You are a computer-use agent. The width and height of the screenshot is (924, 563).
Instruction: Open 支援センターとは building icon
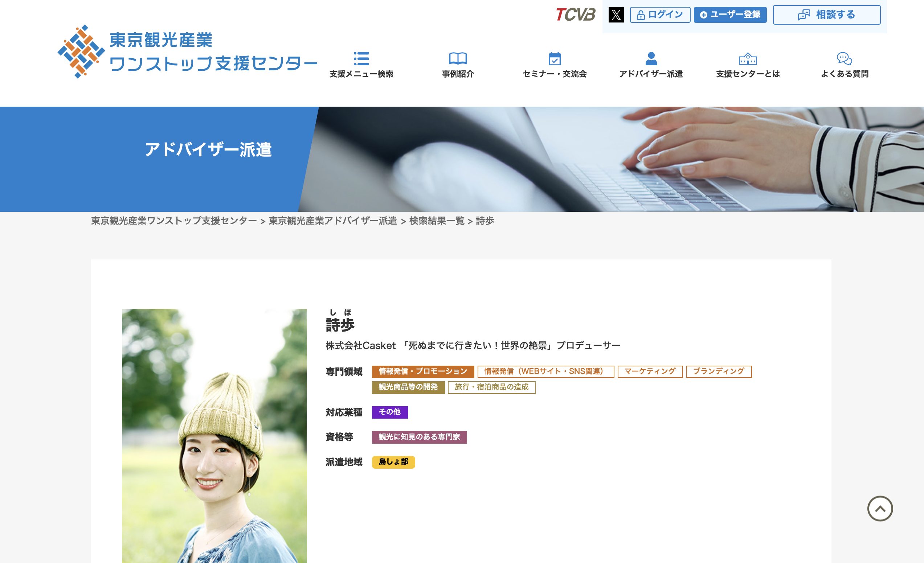(747, 59)
